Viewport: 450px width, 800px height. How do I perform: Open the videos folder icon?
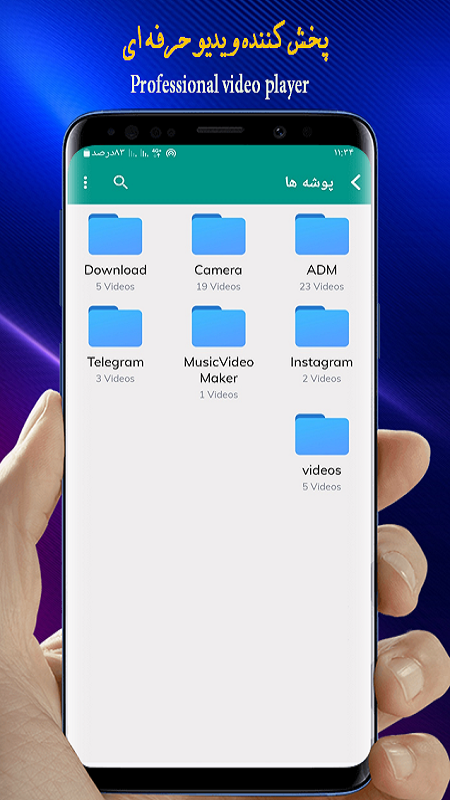[322, 434]
